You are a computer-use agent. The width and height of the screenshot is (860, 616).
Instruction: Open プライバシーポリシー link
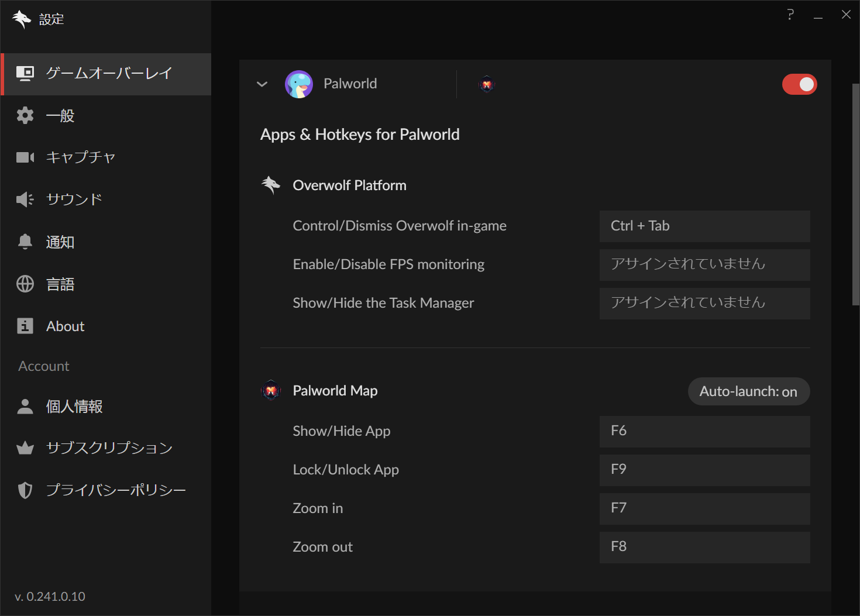106,490
